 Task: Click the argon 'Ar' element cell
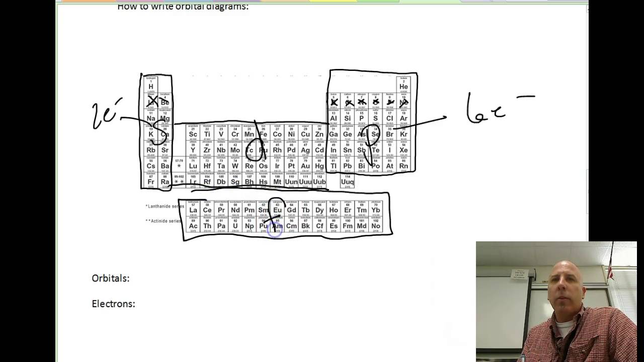coord(404,116)
